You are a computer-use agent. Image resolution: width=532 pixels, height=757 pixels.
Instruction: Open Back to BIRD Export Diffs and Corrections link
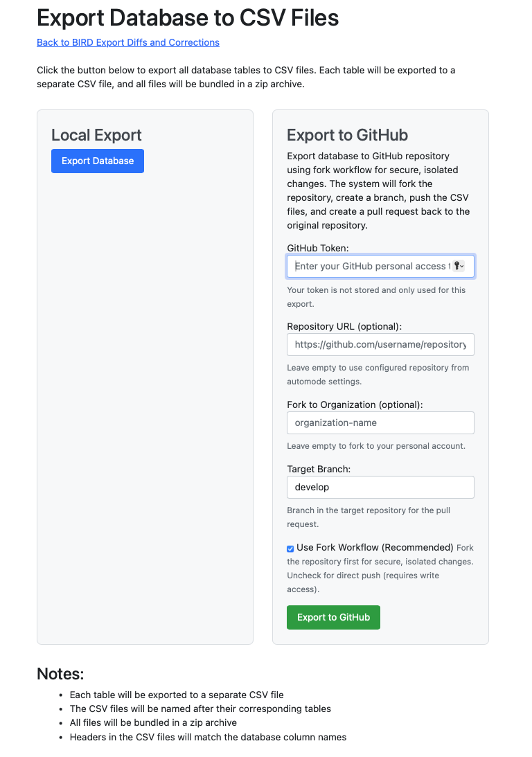point(128,42)
